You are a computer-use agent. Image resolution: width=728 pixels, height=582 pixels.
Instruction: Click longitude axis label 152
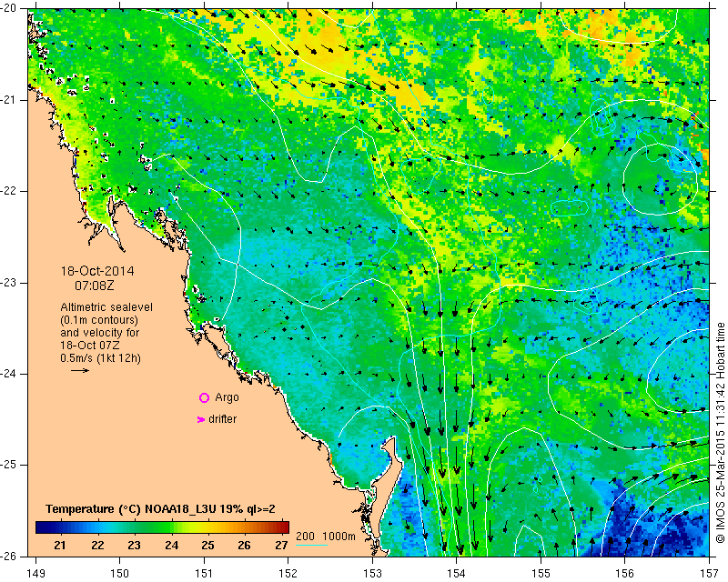[x=288, y=574]
